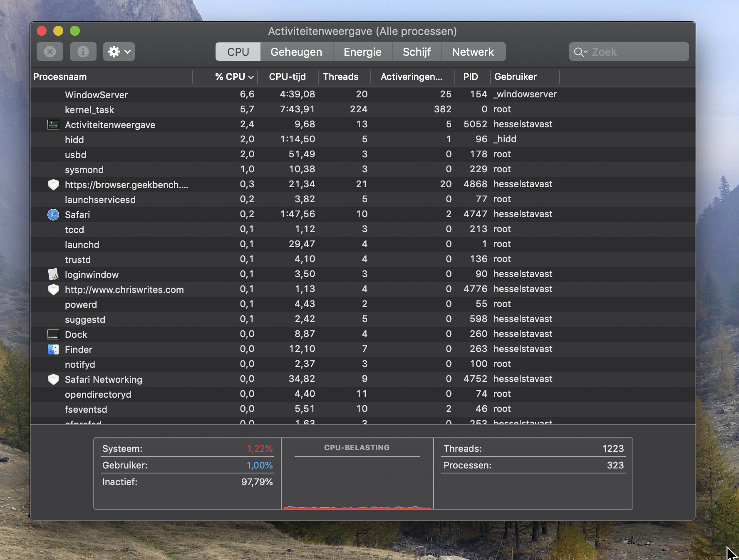Click the green zoom window button
The width and height of the screenshot is (739, 560).
pos(75,31)
